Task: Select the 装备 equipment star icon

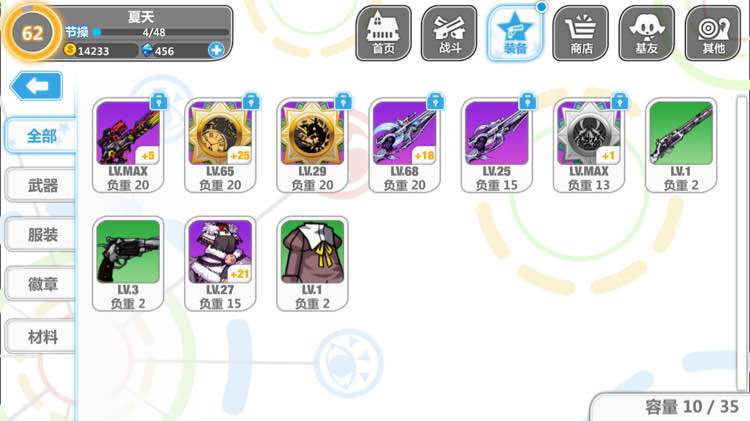Action: pyautogui.click(x=515, y=33)
